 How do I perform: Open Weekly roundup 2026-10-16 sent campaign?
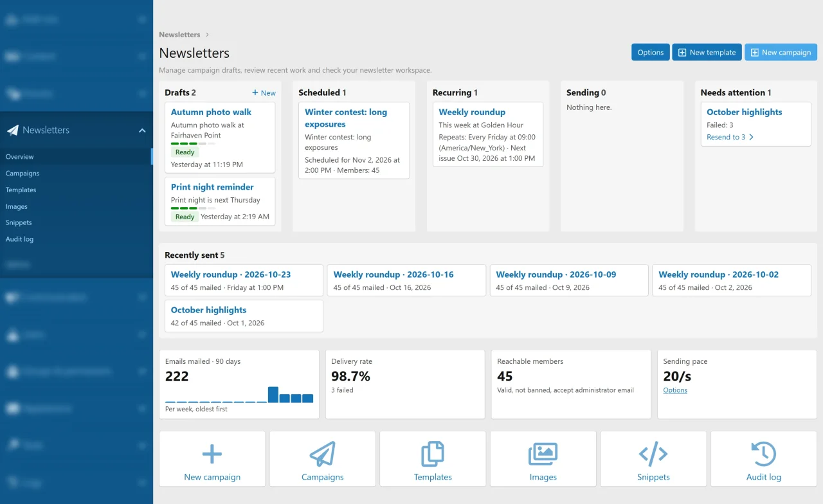pos(393,274)
